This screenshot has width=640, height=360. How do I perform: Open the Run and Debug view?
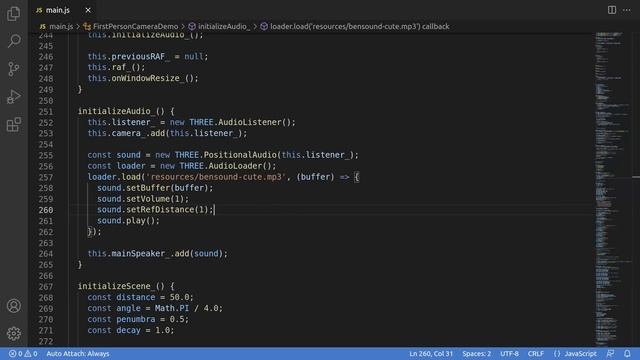tap(13, 97)
